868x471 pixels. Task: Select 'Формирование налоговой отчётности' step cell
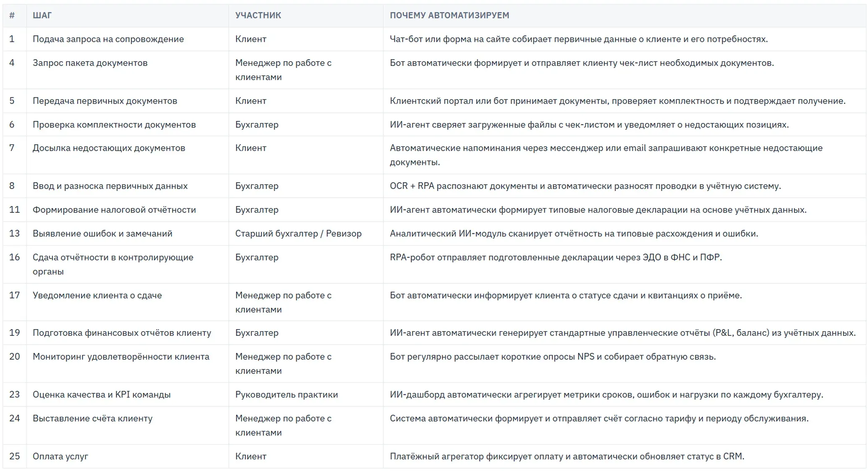click(114, 210)
